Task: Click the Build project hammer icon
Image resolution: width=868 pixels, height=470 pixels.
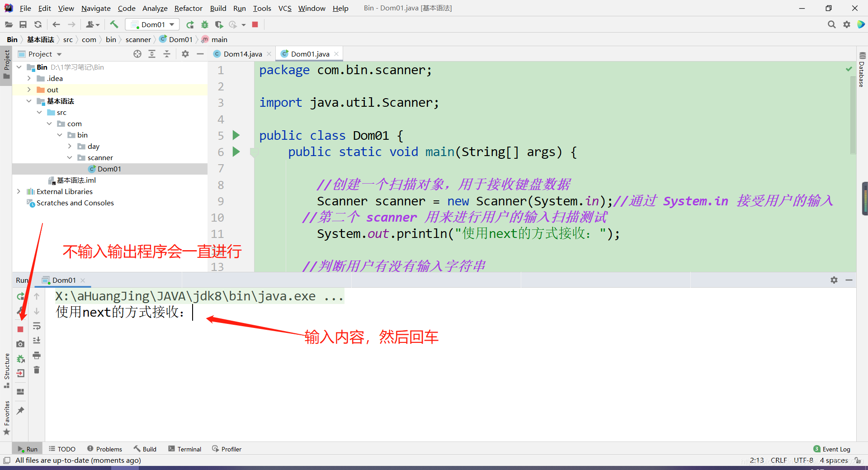Action: point(114,24)
